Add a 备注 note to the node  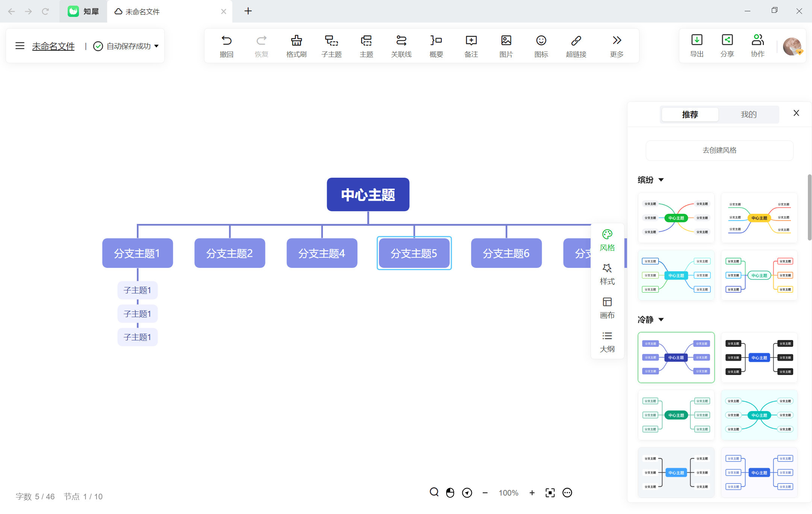point(471,45)
